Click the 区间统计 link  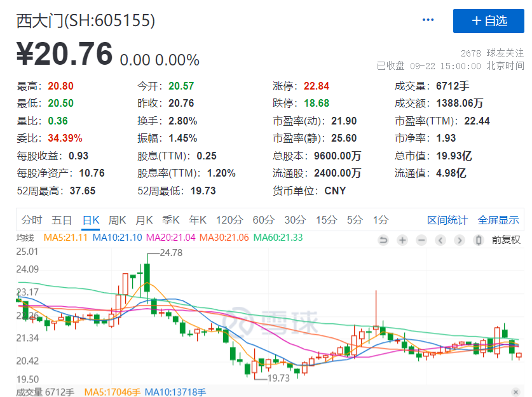(x=447, y=220)
